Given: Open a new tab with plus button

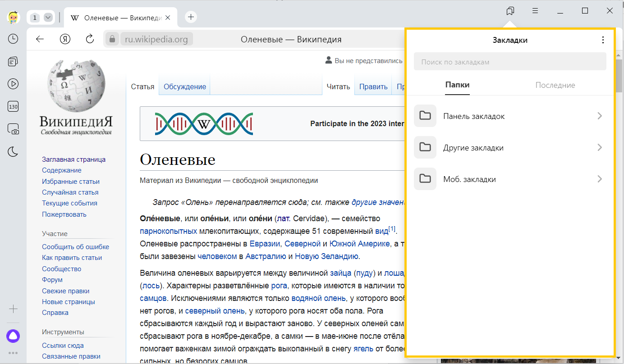Looking at the screenshot, I should [191, 17].
